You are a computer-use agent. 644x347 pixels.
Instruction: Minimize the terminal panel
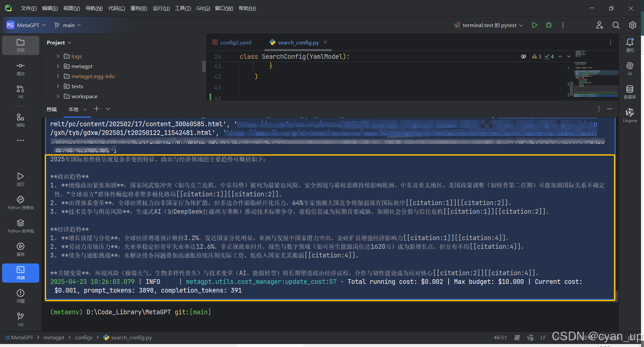click(x=610, y=109)
